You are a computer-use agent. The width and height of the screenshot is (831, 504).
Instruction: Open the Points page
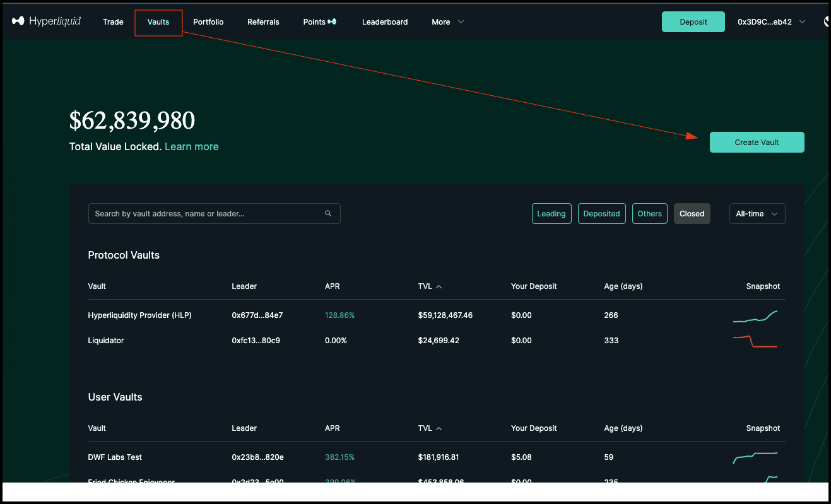pyautogui.click(x=314, y=21)
